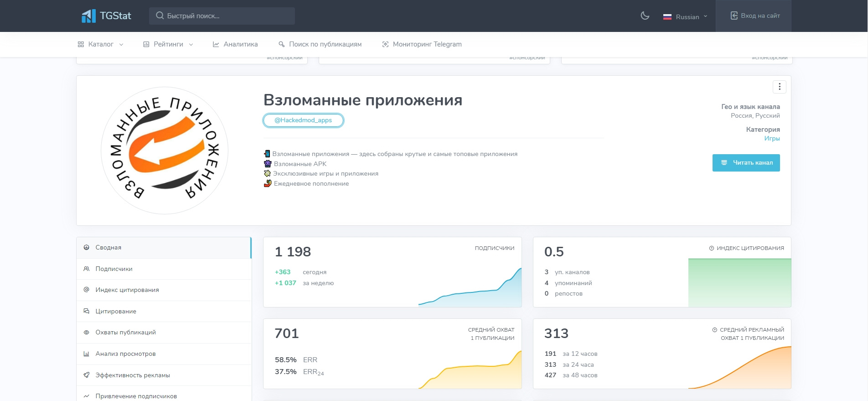Click the Индекс цитирования @ icon
This screenshot has height=401, width=868.
(x=86, y=290)
